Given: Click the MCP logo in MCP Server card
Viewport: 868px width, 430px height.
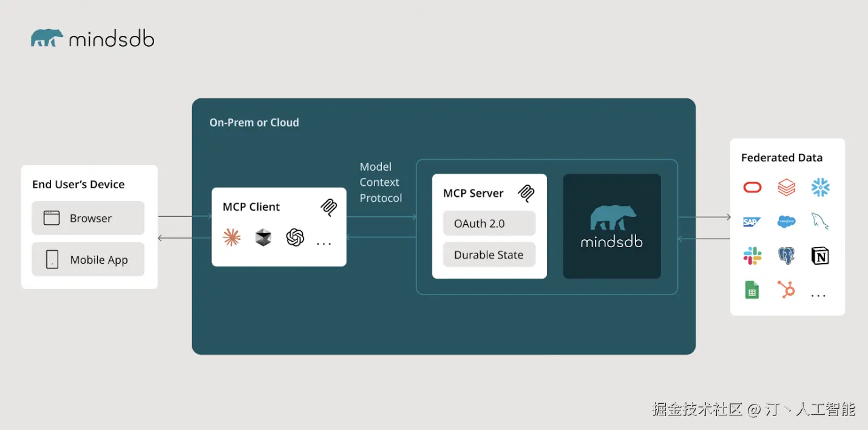Looking at the screenshot, I should (526, 194).
